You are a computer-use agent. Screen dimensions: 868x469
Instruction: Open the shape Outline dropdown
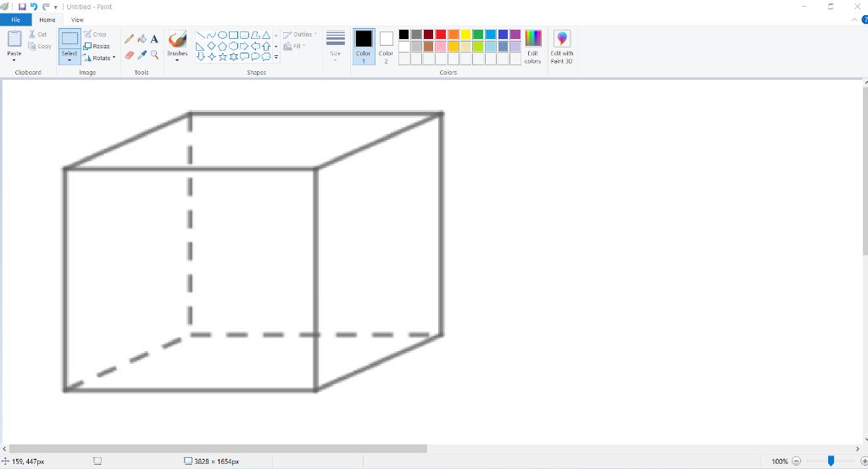pos(299,34)
